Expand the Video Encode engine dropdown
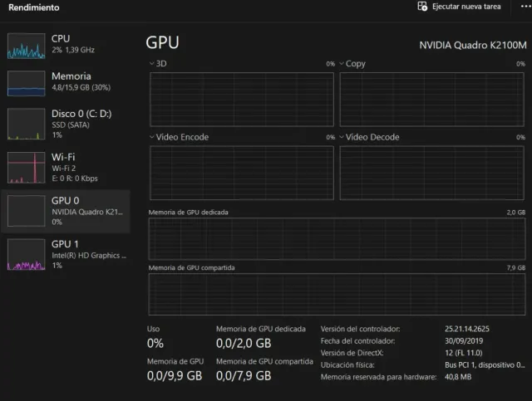 (x=151, y=137)
